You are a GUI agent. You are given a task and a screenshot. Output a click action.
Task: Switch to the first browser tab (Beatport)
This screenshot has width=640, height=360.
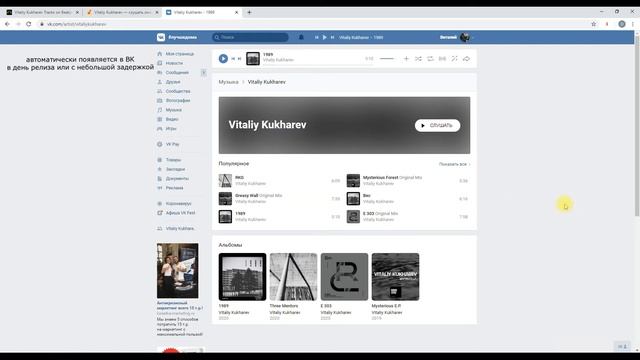[41, 12]
